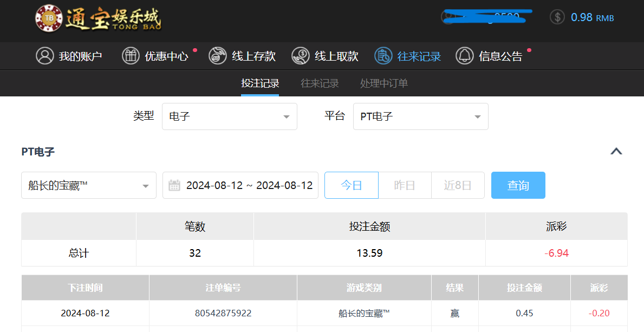Open the 类型 type dropdown showing 电子
This screenshot has width=644, height=332.
(x=229, y=116)
